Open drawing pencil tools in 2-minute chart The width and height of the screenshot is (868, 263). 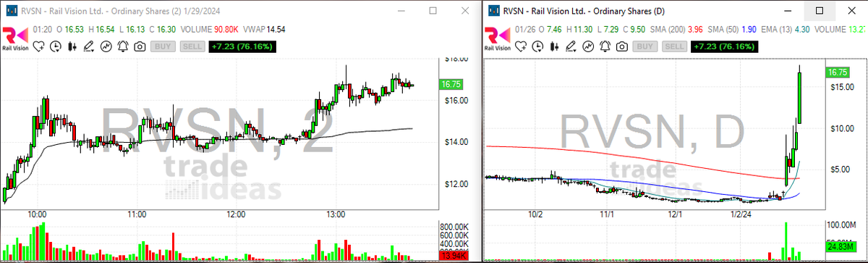[x=90, y=46]
